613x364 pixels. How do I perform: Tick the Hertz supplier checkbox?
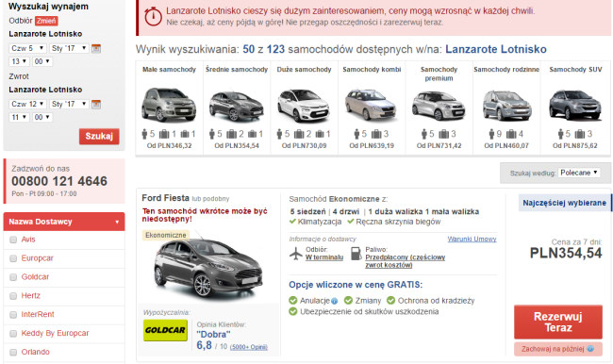point(13,296)
